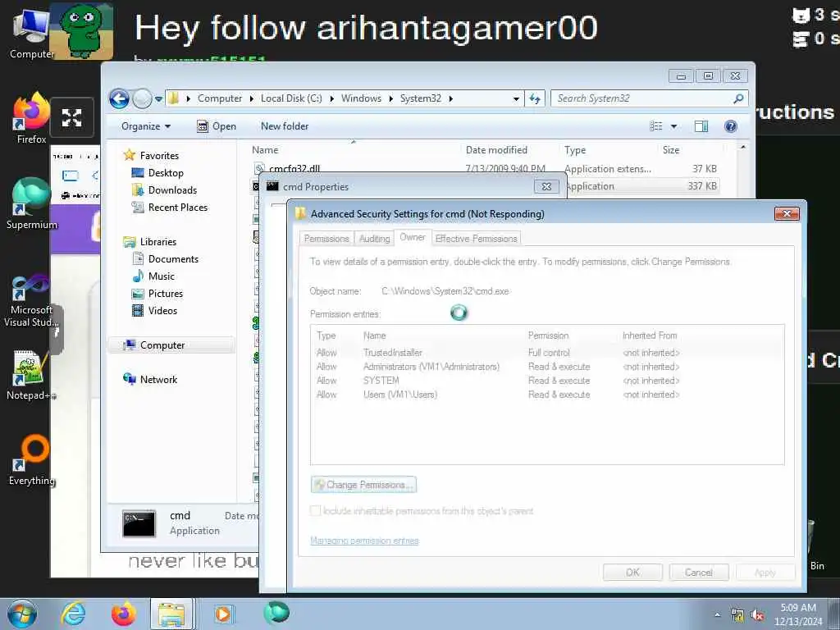Click New folder in Explorer toolbar
Image resolution: width=840 pixels, height=630 pixels.
coord(285,126)
